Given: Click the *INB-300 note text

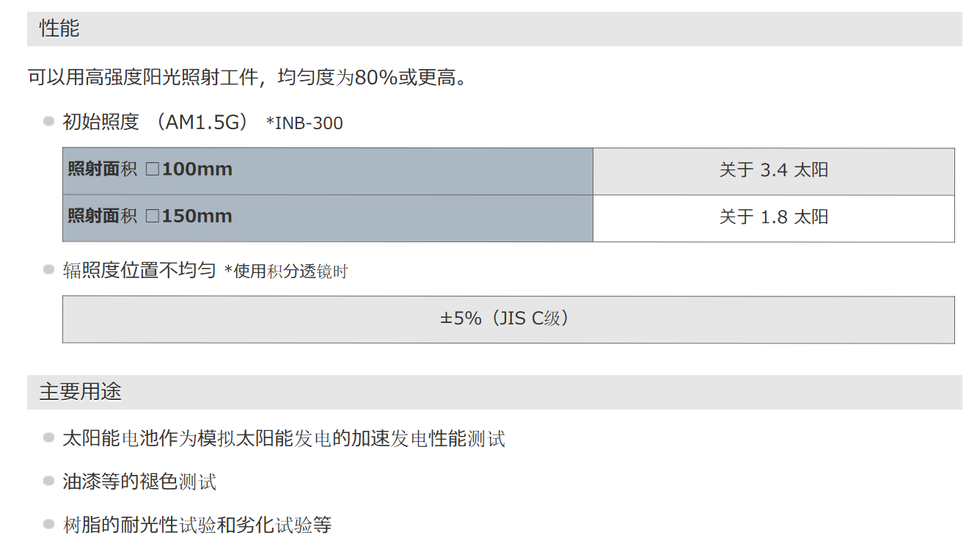Looking at the screenshot, I should point(304,123).
